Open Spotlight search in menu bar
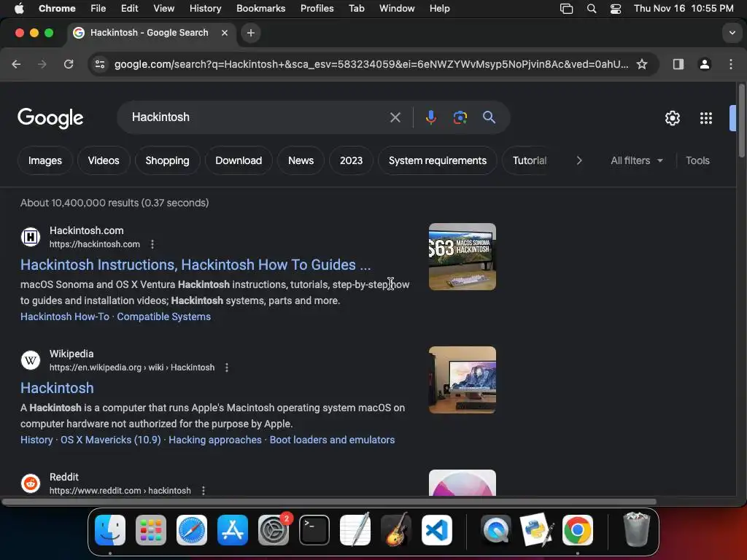The width and height of the screenshot is (747, 560). pyautogui.click(x=591, y=9)
